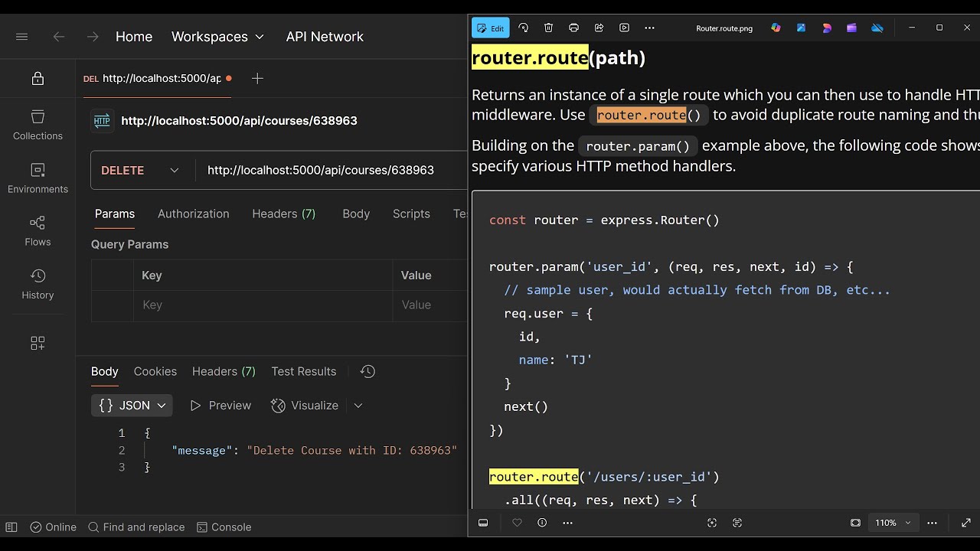Open Copilot icon in Photos title bar
The image size is (980, 551).
pyautogui.click(x=776, y=28)
